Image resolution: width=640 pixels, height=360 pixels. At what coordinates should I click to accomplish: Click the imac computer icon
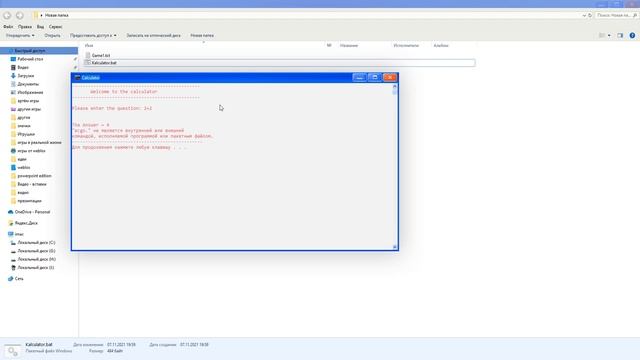point(11,234)
